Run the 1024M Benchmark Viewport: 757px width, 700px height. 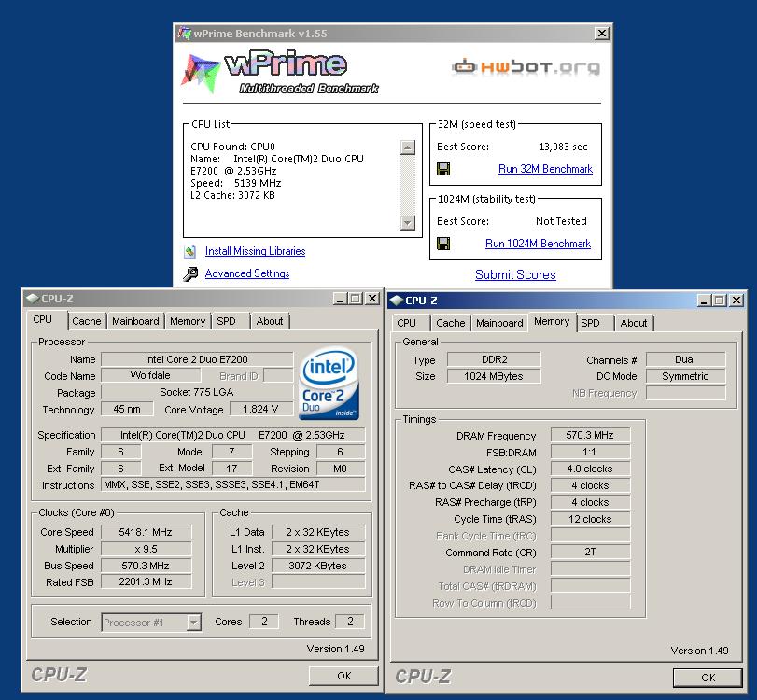tap(538, 244)
